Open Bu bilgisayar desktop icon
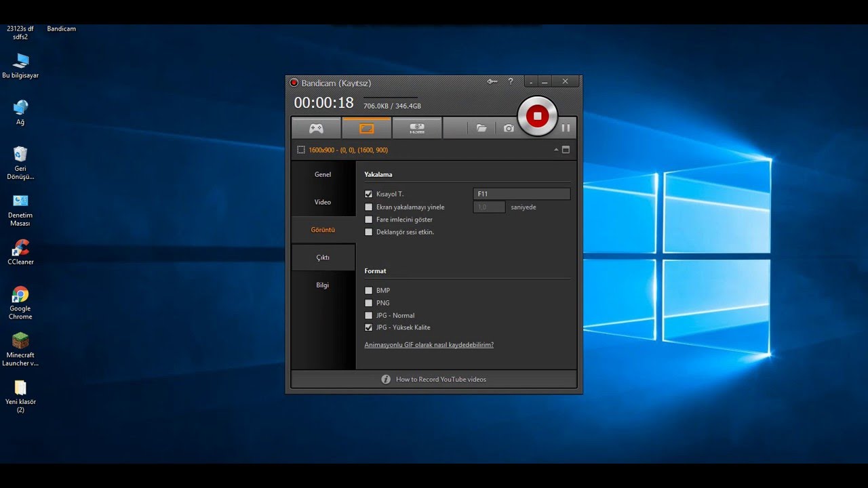 20,66
